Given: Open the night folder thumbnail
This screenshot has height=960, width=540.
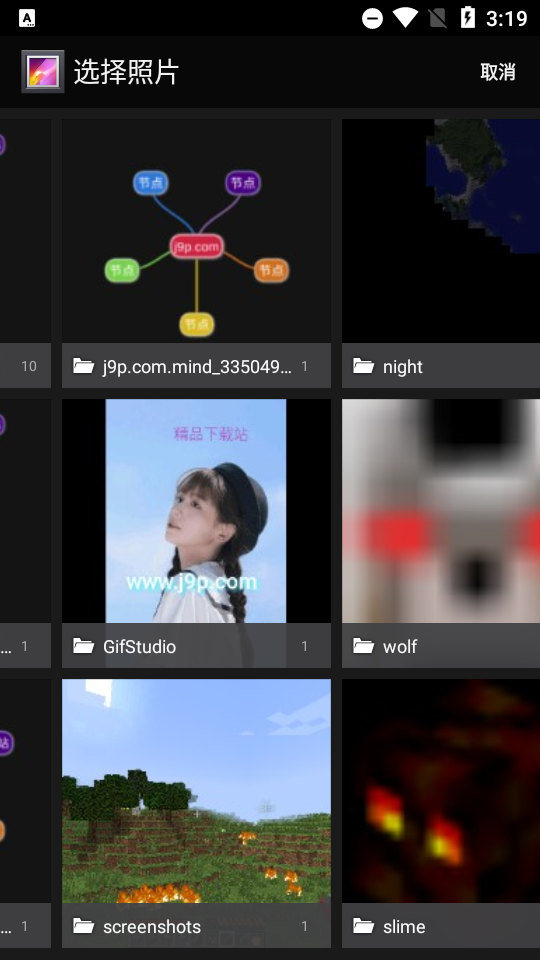Looking at the screenshot, I should pyautogui.click(x=441, y=231).
